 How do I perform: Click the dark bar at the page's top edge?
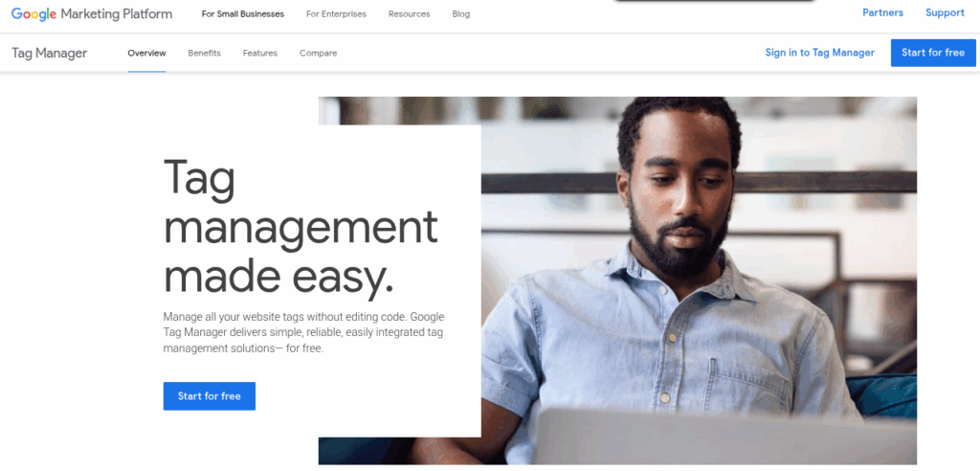click(714, 1)
